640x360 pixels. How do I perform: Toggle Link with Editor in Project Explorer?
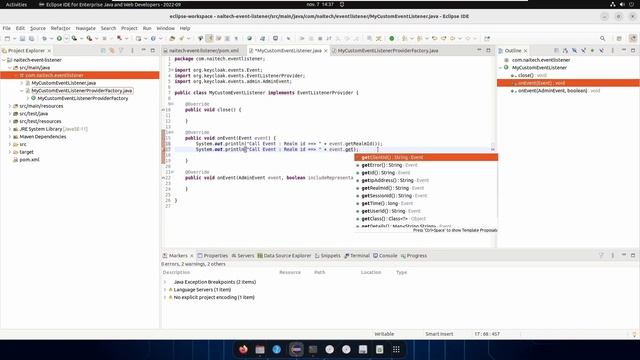point(112,51)
